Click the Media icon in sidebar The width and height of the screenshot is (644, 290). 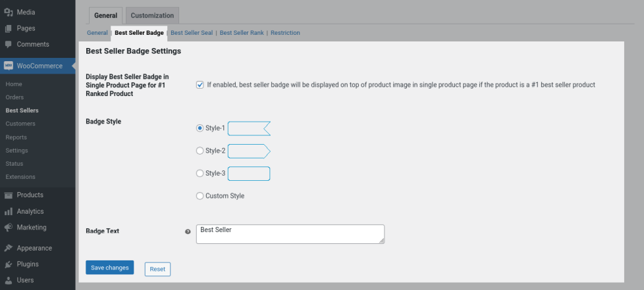click(9, 12)
